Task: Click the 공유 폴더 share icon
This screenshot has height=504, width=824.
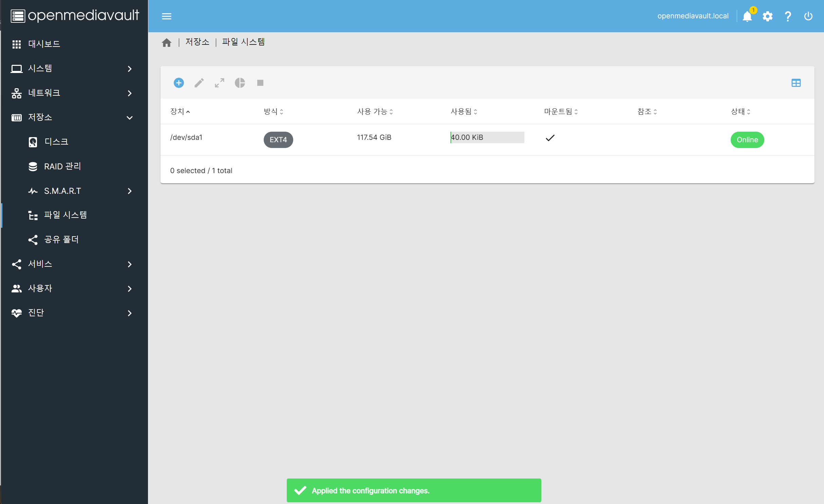Action: tap(33, 240)
